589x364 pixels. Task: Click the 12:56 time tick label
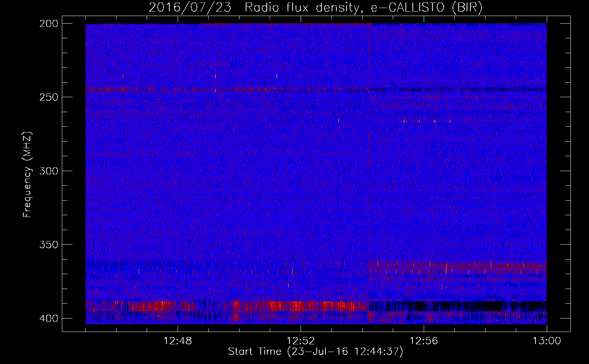tap(424, 341)
